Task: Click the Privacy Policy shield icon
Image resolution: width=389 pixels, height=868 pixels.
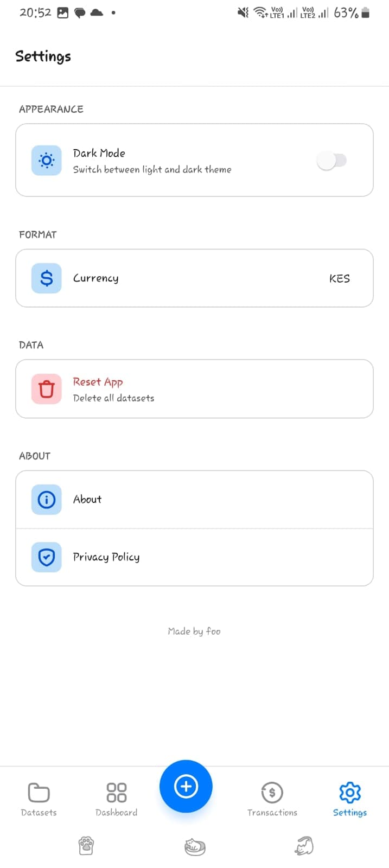Action: 46,557
